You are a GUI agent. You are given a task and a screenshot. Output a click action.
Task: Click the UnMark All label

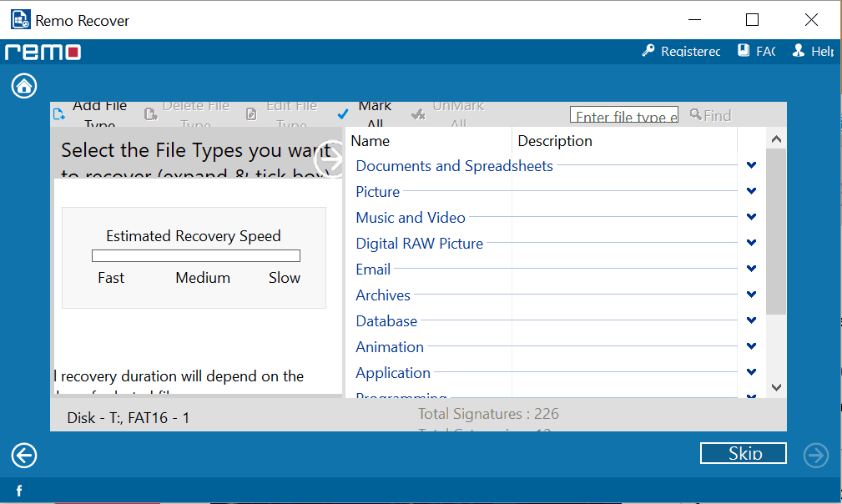point(458,114)
